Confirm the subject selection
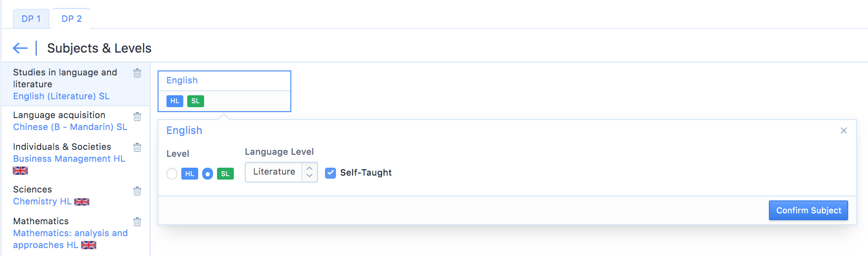Image resolution: width=868 pixels, height=256 pixels. coord(809,210)
